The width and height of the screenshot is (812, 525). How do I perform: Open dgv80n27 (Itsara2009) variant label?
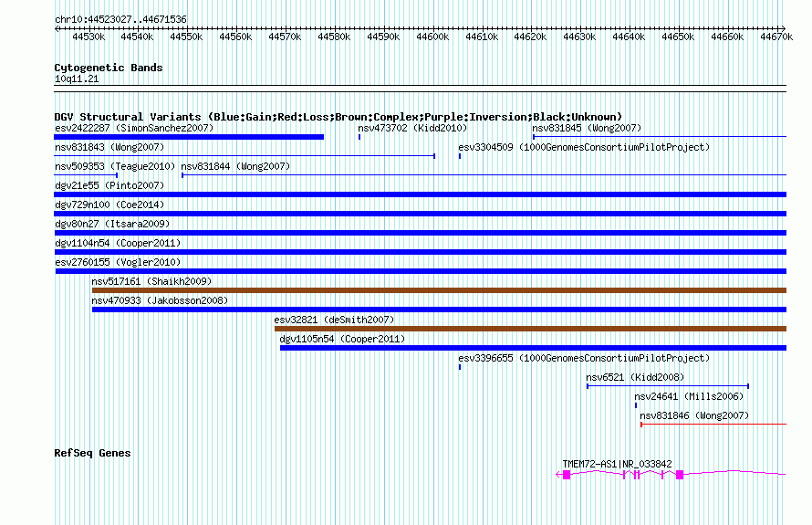pos(112,224)
